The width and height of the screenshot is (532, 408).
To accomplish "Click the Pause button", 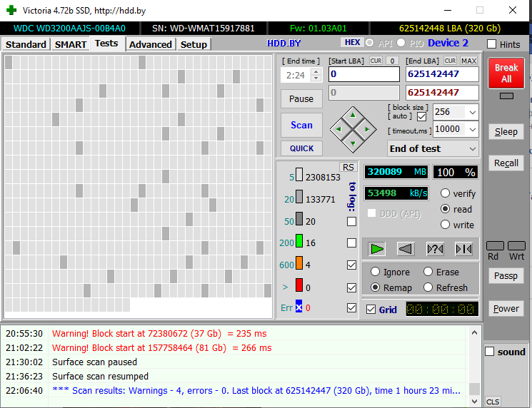I will point(301,98).
